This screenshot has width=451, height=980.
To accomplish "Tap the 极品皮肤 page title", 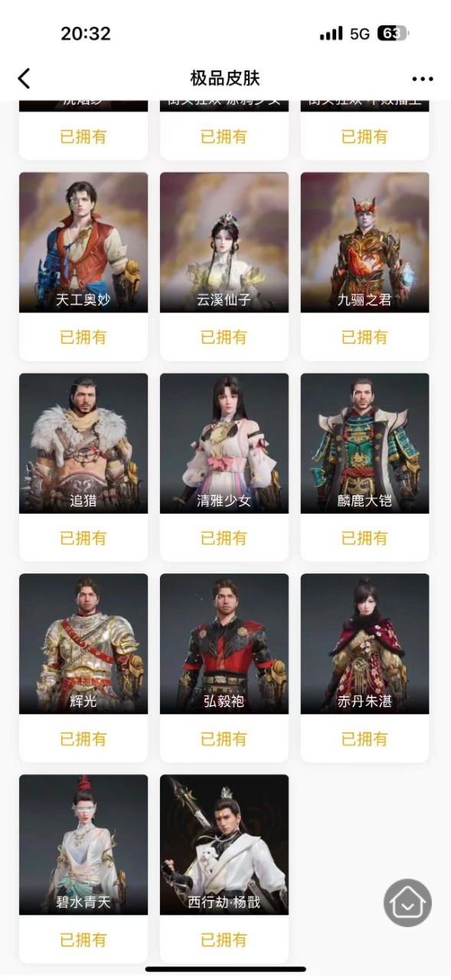I will click(x=225, y=78).
